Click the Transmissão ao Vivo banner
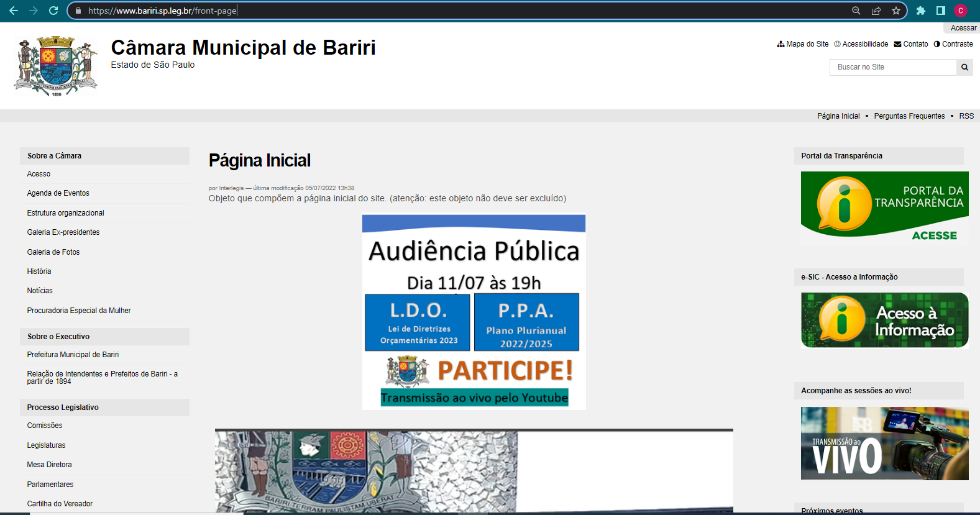The width and height of the screenshot is (980, 515). [x=884, y=444]
